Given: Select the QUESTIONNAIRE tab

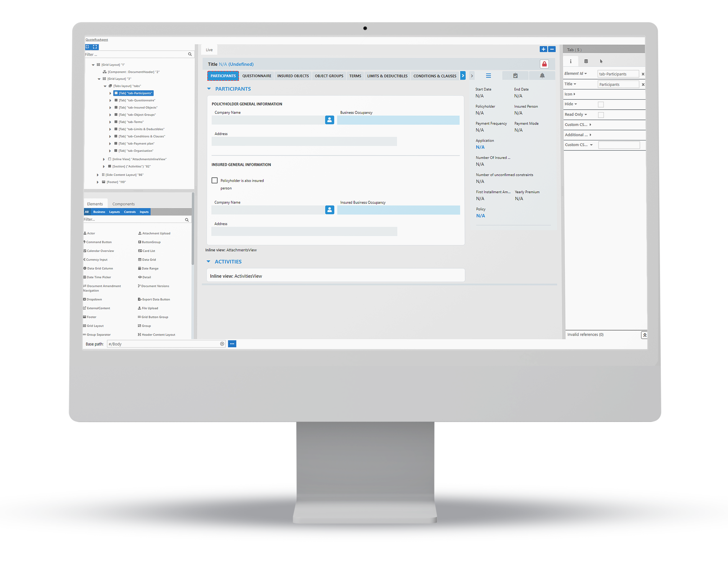Looking at the screenshot, I should (257, 75).
